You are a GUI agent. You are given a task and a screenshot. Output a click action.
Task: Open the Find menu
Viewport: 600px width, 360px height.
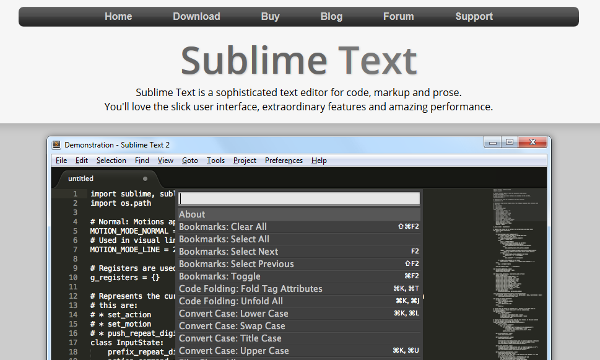142,160
